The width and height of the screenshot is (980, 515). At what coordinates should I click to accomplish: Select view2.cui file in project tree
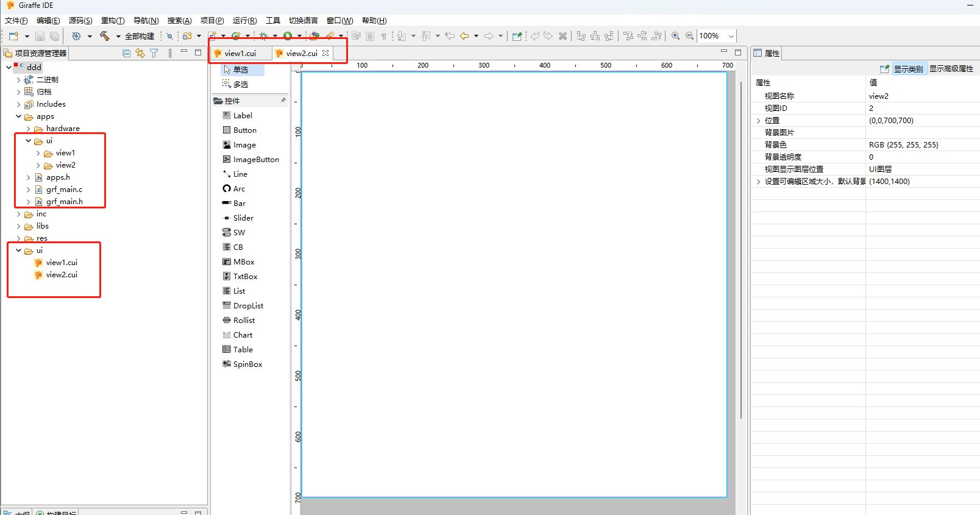[62, 275]
